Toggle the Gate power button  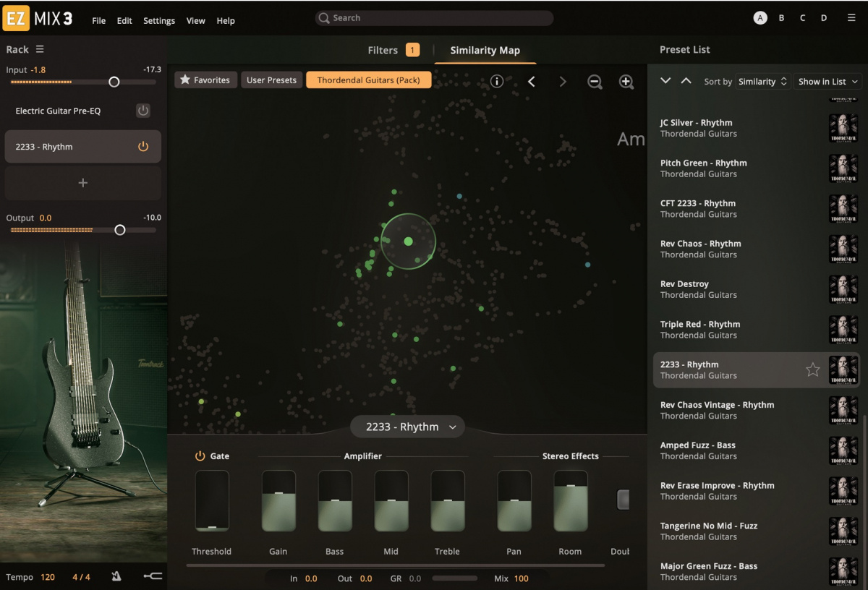coord(200,456)
